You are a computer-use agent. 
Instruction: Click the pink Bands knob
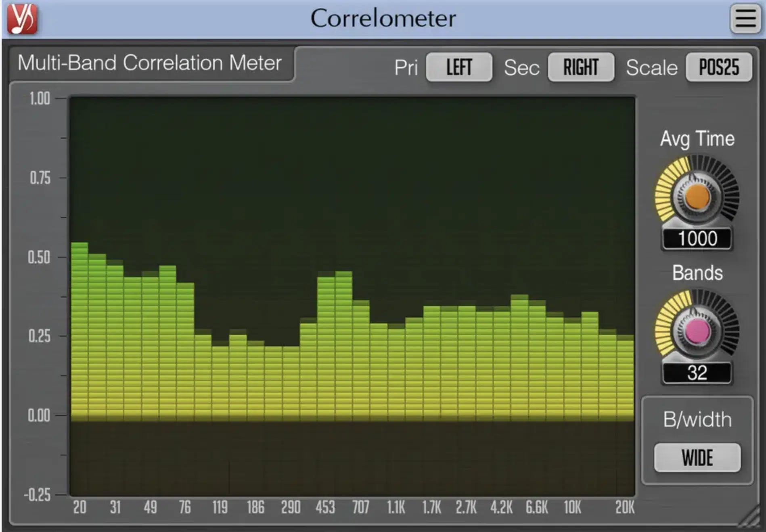tap(697, 331)
